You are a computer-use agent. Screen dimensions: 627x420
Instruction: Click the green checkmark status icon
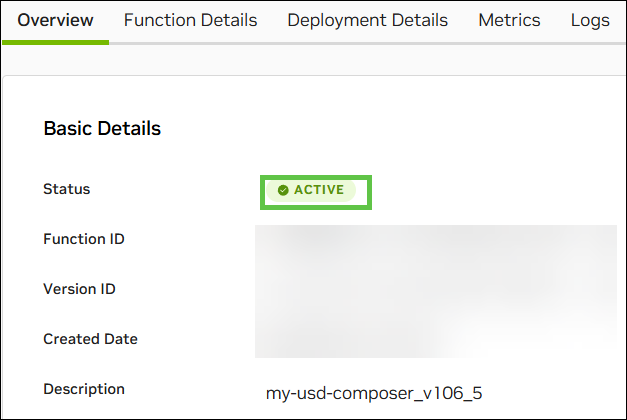coord(283,190)
